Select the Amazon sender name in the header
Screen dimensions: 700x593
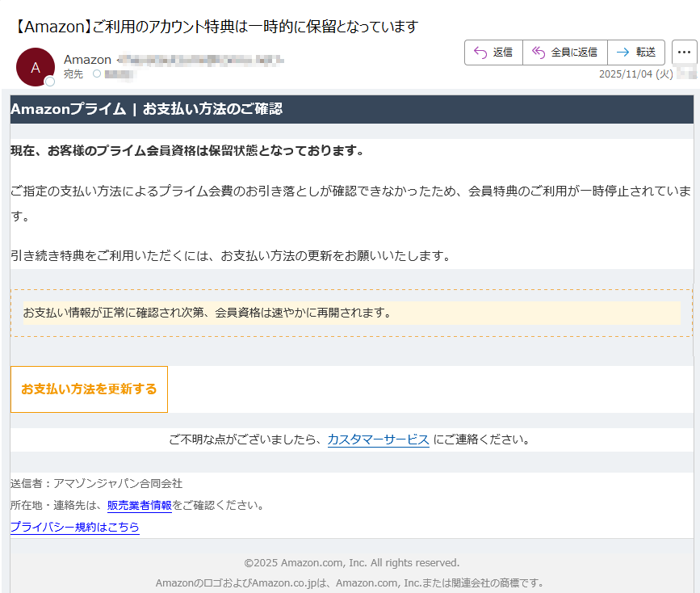pyautogui.click(x=86, y=59)
